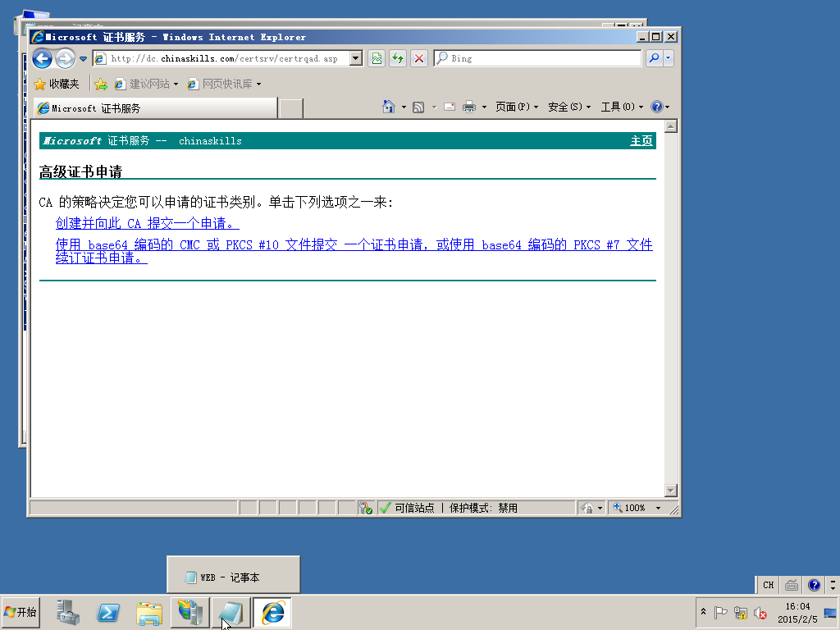Open the help question-mark menu in IE

(x=660, y=107)
